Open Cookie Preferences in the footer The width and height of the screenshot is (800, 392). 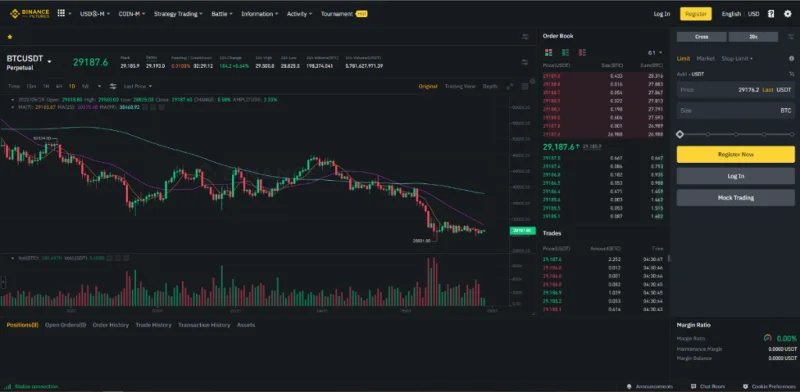pos(769,386)
